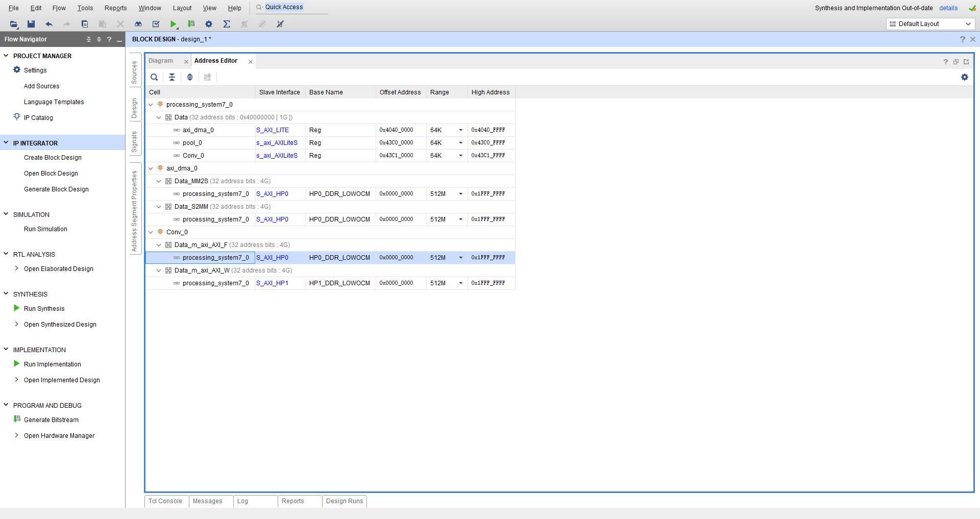Save the block design with disk icon
Viewport: 980px width, 519px height.
click(x=31, y=24)
